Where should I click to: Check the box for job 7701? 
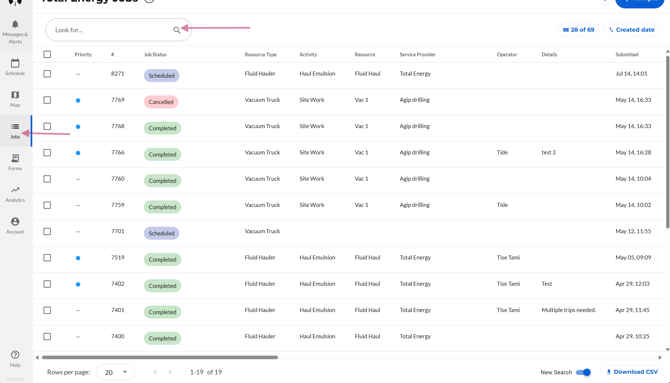tap(47, 232)
